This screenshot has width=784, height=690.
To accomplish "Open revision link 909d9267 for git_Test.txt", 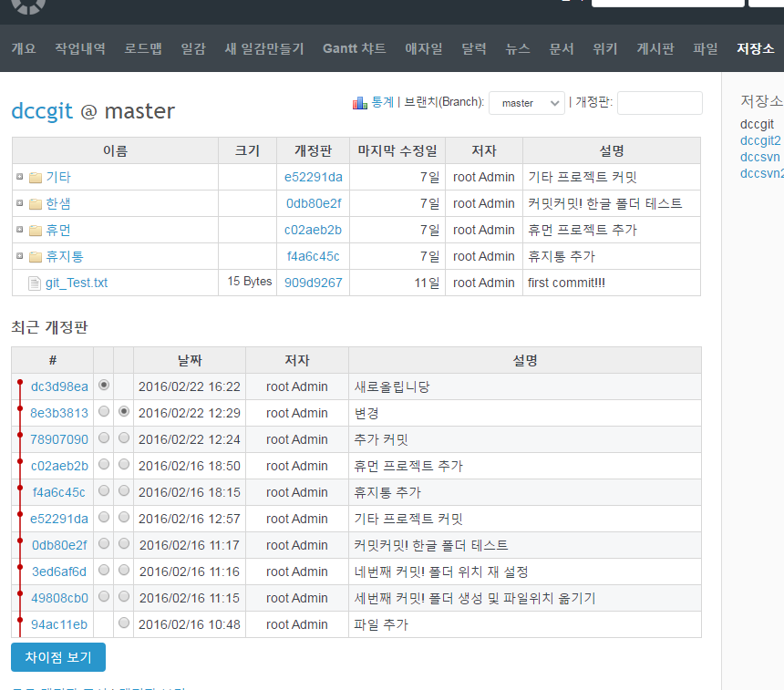I will tap(314, 283).
